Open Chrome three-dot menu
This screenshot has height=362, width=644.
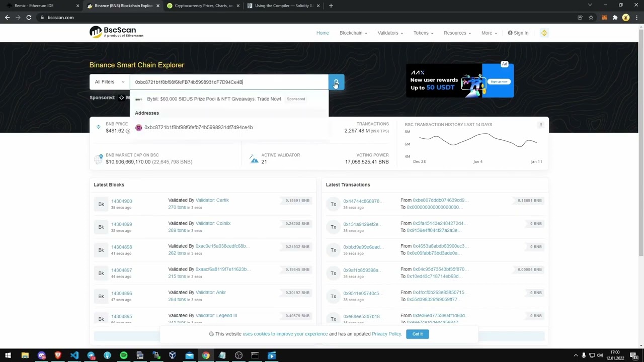[x=636, y=18]
